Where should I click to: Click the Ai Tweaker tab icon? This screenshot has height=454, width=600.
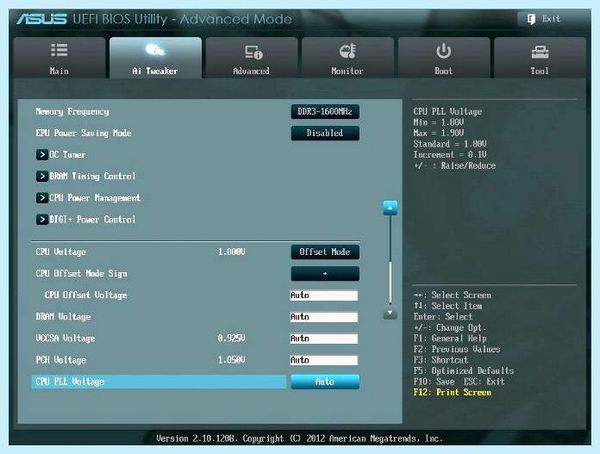[x=155, y=50]
